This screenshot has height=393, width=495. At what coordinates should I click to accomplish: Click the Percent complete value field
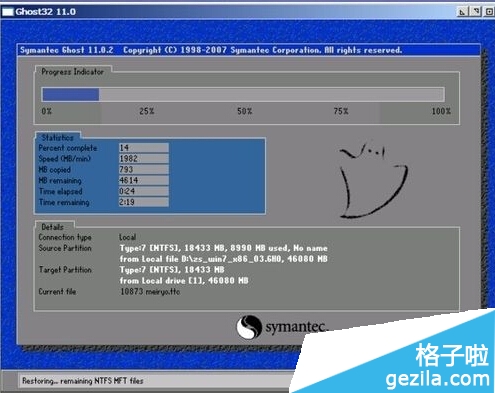144,148
